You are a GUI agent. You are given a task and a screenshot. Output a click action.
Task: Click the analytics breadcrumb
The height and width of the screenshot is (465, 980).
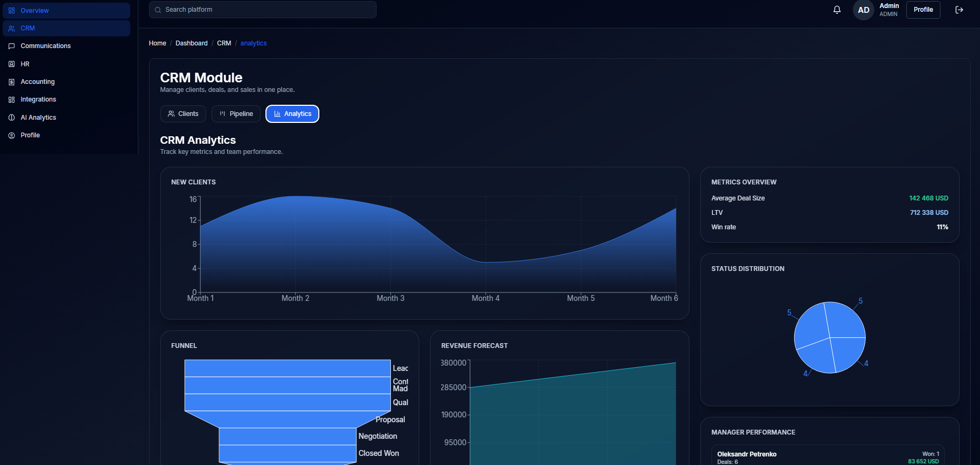tap(253, 43)
